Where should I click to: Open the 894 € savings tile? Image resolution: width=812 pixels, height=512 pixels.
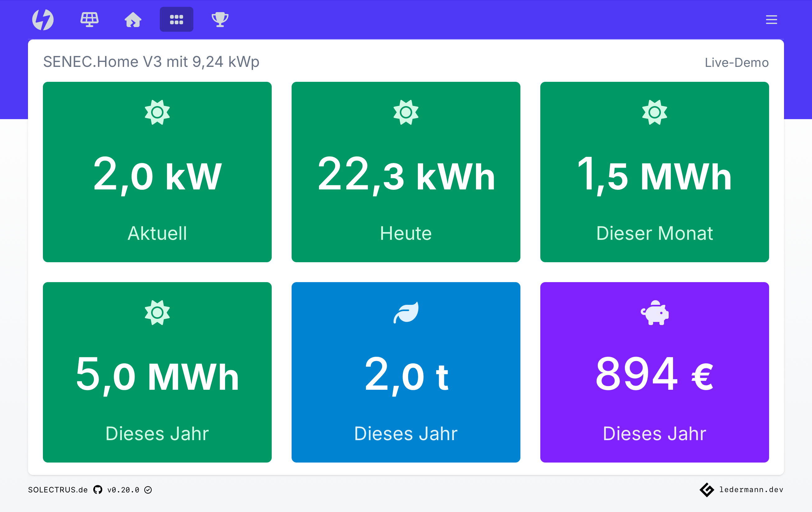(x=654, y=372)
